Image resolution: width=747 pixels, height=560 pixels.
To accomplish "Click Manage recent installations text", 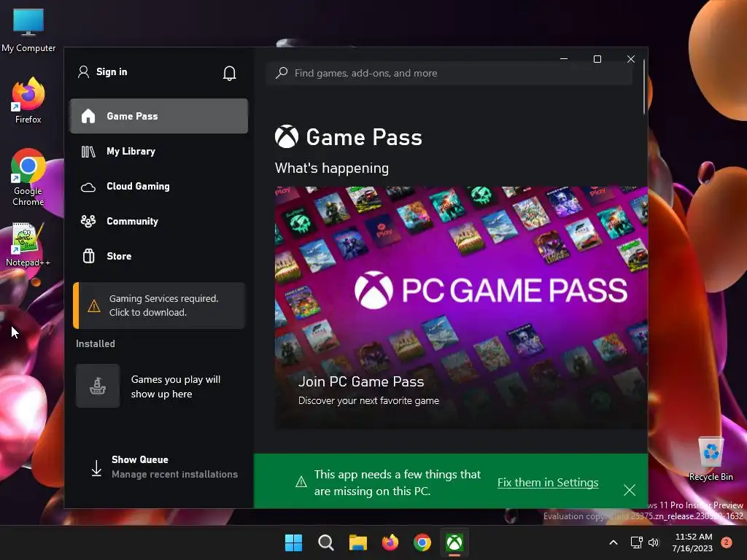I will click(175, 474).
